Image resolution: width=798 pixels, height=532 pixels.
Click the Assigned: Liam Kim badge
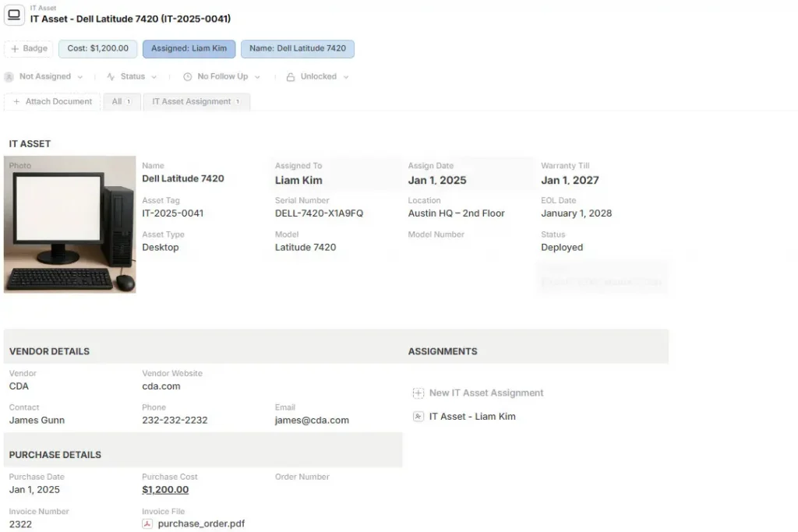[189, 48]
